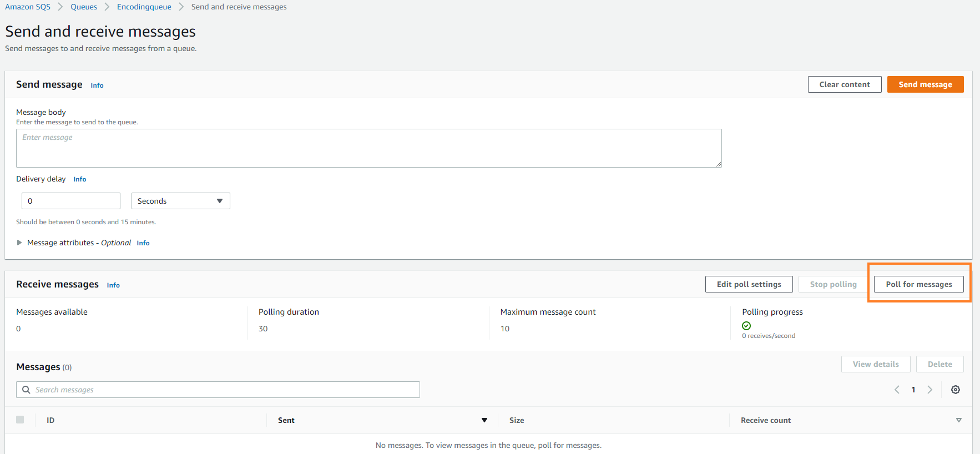Click Clear content button
The image size is (980, 454).
pos(844,84)
